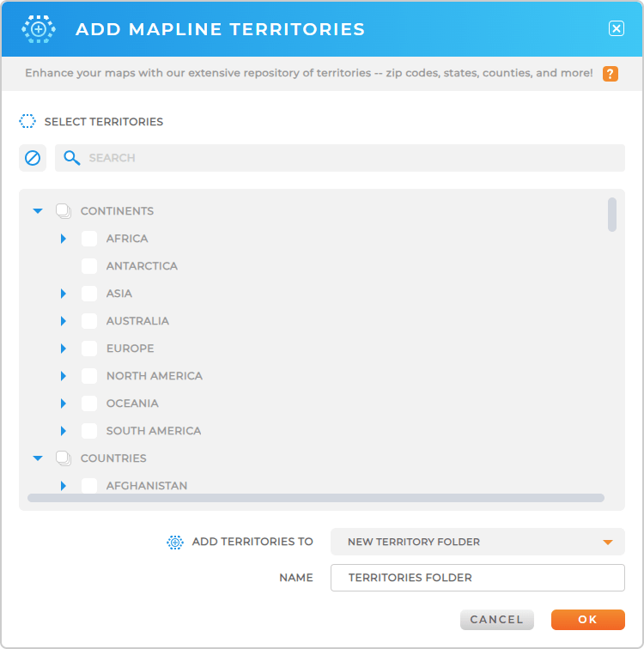This screenshot has height=649, width=644.
Task: Click the Add Territories To target icon
Action: pos(175,542)
